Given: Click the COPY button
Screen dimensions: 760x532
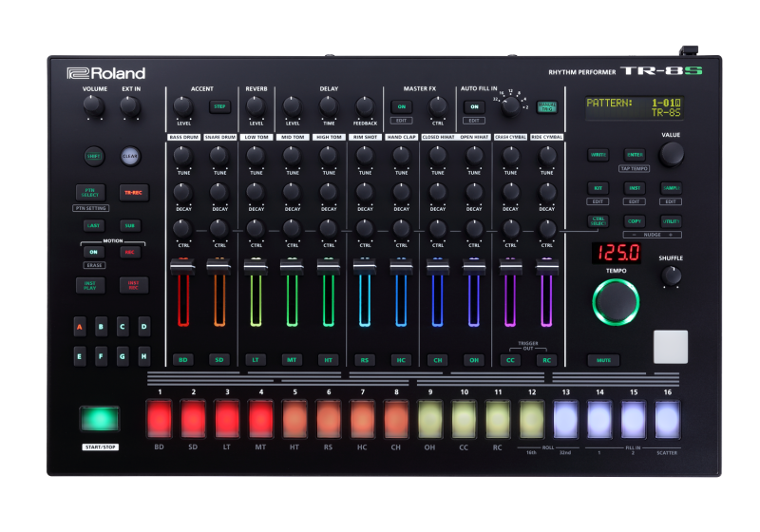Looking at the screenshot, I should (635, 221).
